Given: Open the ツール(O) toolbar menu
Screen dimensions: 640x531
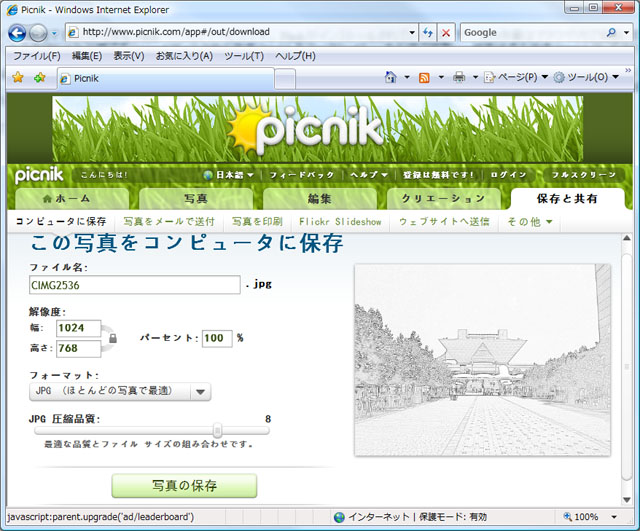Looking at the screenshot, I should pyautogui.click(x=586, y=77).
